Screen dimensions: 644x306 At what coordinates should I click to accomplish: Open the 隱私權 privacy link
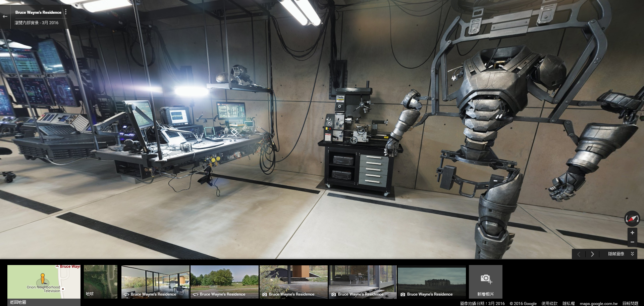[x=569, y=303]
